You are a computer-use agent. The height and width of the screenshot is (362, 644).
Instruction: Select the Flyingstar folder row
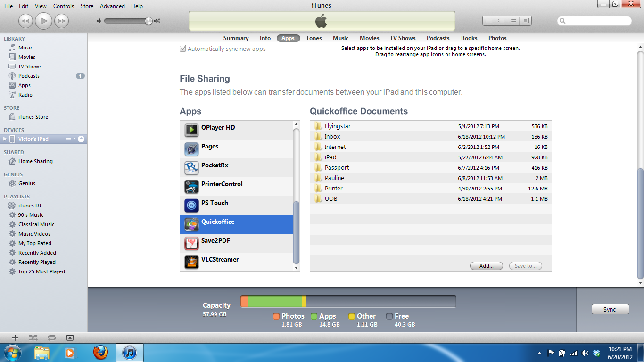(431, 126)
